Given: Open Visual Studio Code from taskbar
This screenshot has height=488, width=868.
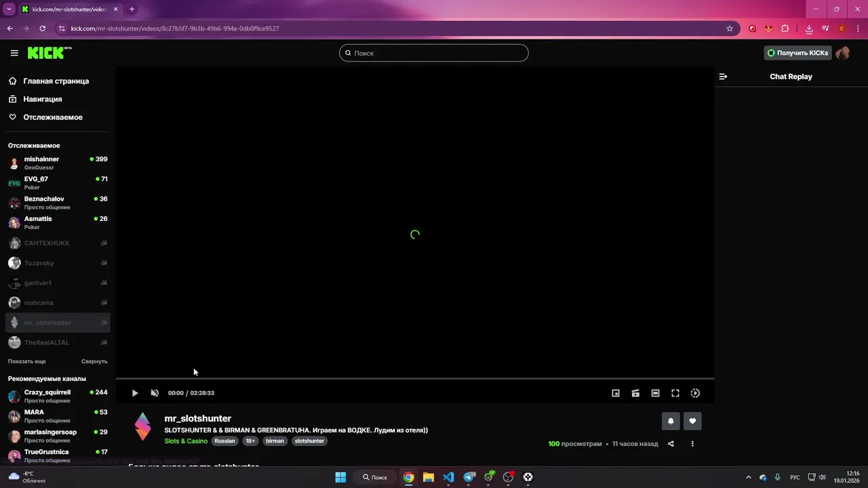Looking at the screenshot, I should pyautogui.click(x=448, y=477).
